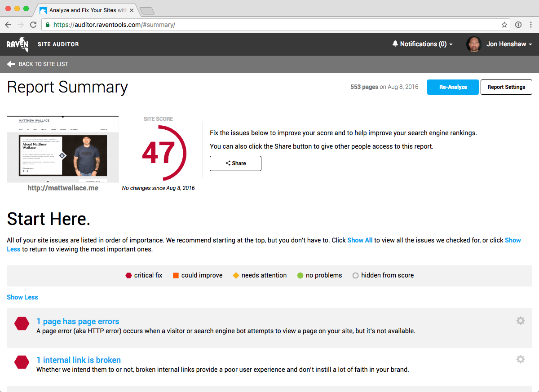Viewport: 539px width, 392px height.
Task: Open the gear settings for broken internal link issue
Action: click(x=520, y=359)
